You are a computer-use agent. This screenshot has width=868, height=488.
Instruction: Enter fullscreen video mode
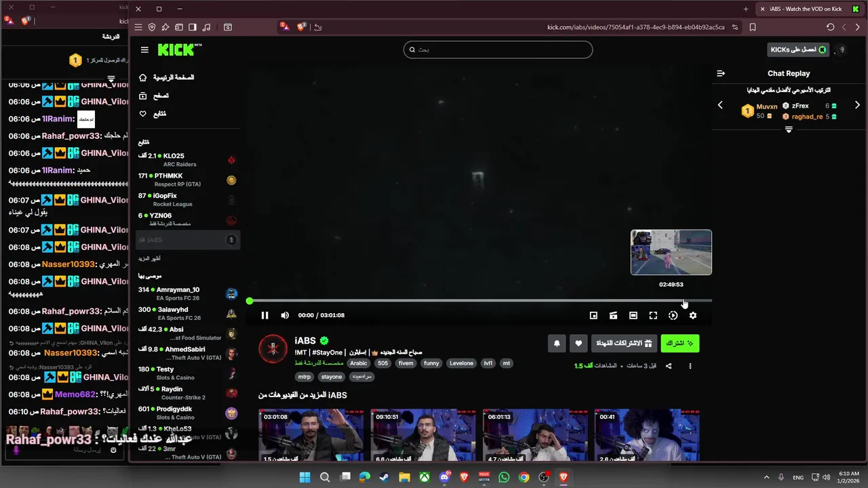pyautogui.click(x=653, y=315)
